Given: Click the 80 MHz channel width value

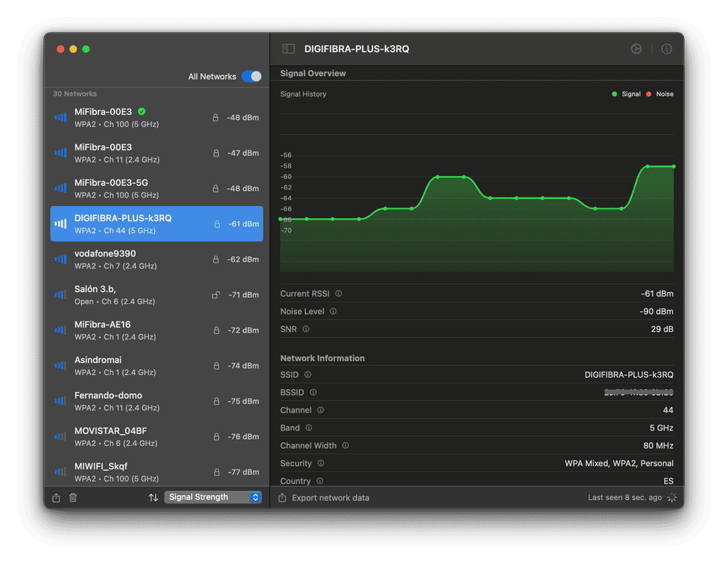Looking at the screenshot, I should [658, 445].
